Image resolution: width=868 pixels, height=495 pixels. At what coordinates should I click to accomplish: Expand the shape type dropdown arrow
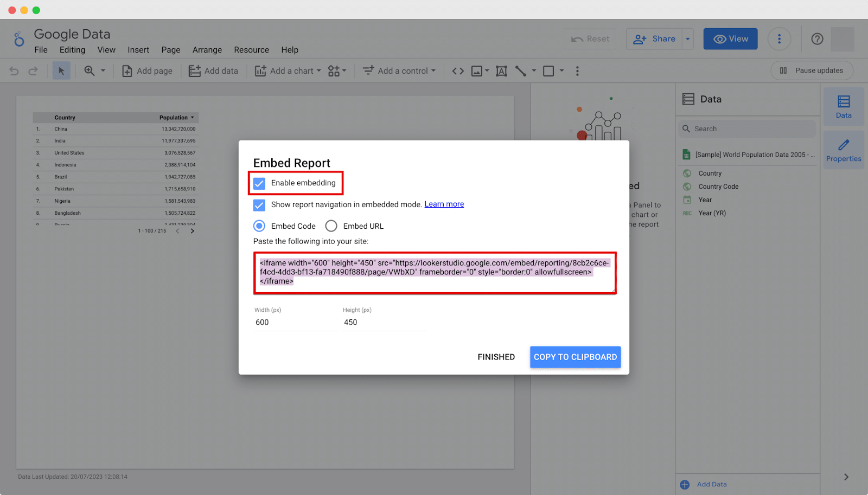tap(562, 70)
